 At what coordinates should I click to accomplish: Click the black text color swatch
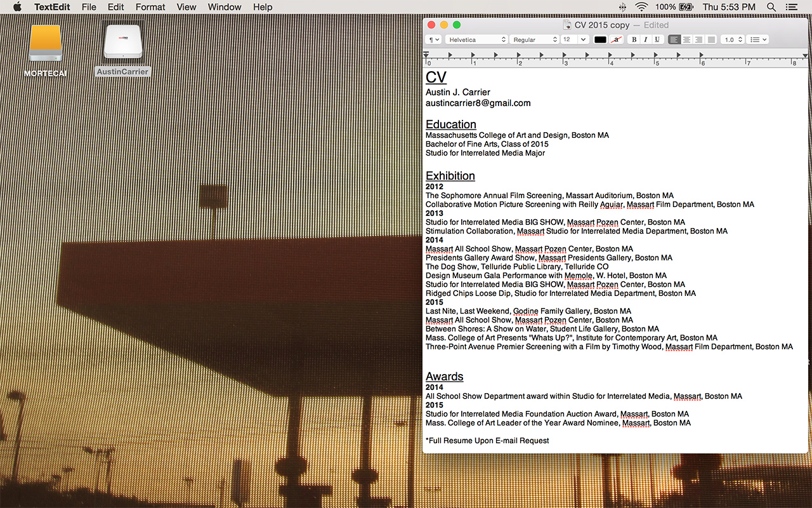pyautogui.click(x=600, y=39)
